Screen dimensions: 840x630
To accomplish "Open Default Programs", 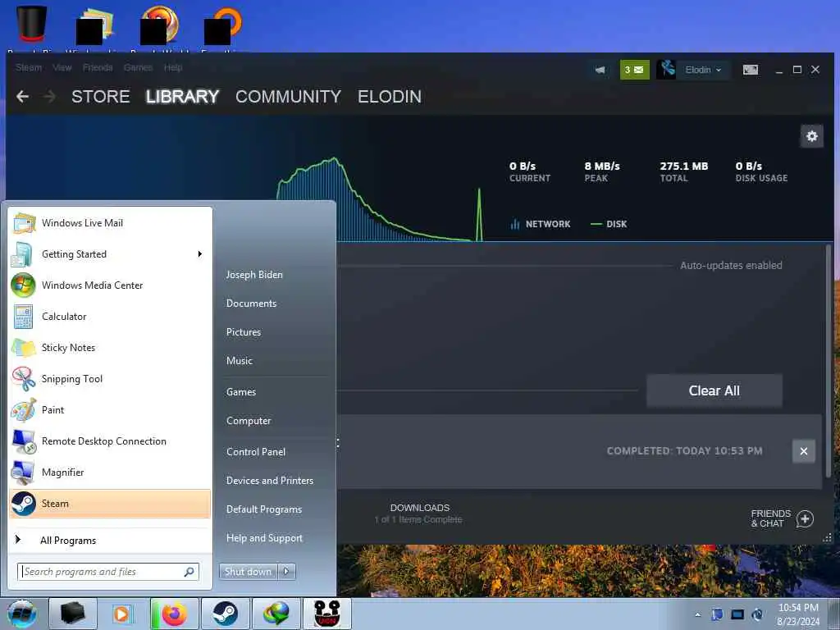I will (264, 509).
